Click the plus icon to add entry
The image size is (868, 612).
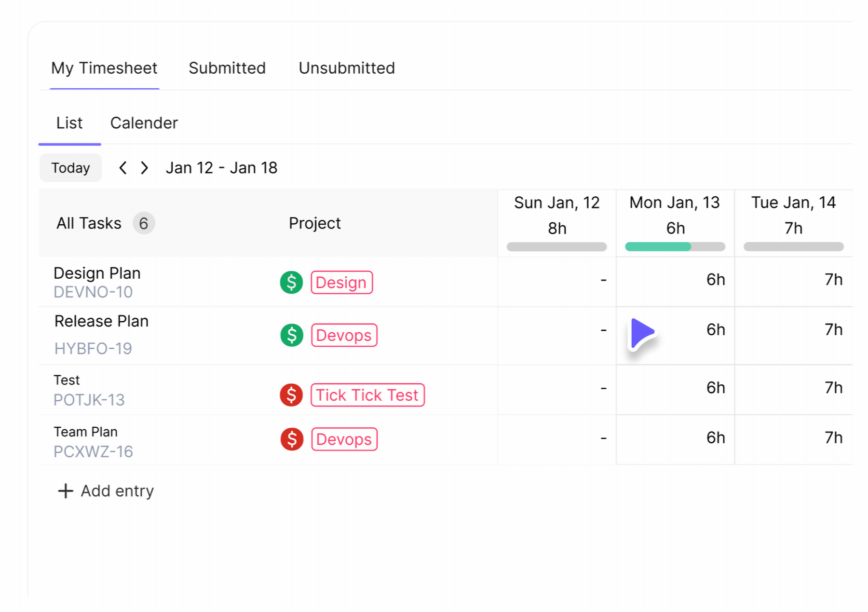[x=66, y=491]
